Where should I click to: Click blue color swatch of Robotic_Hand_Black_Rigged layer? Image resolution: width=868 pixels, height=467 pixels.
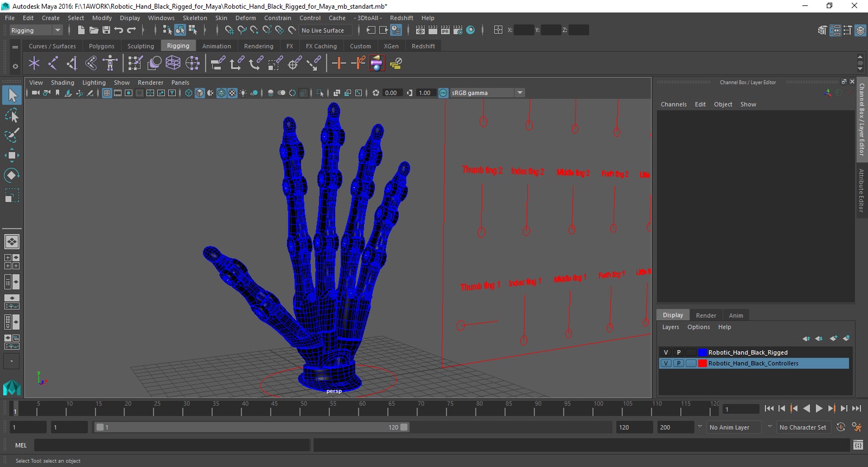pos(703,352)
